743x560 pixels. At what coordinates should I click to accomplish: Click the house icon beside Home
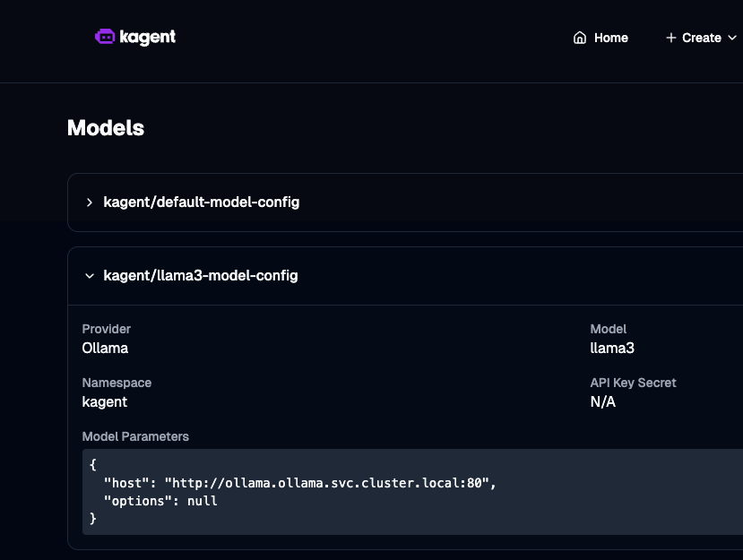coord(580,38)
